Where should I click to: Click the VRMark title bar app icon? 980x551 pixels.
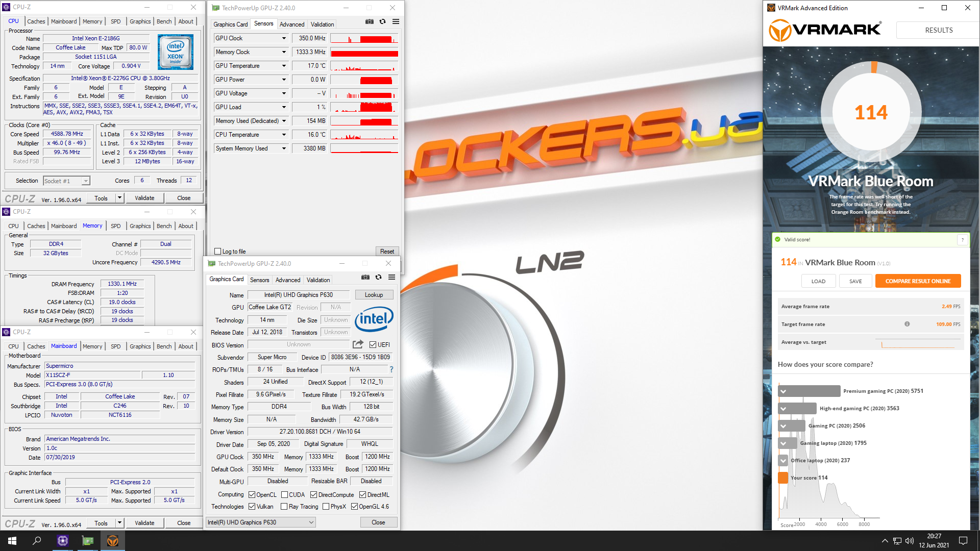(771, 8)
